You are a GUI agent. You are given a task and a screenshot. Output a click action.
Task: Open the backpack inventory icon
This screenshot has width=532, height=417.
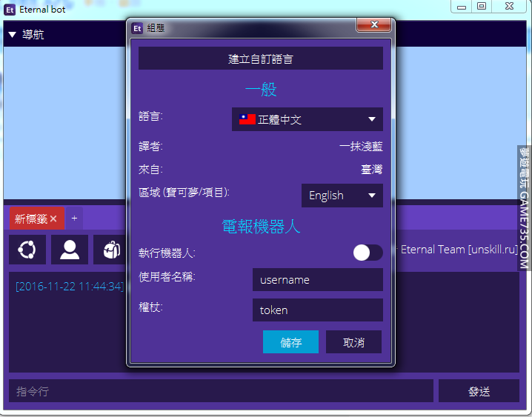pyautogui.click(x=111, y=250)
